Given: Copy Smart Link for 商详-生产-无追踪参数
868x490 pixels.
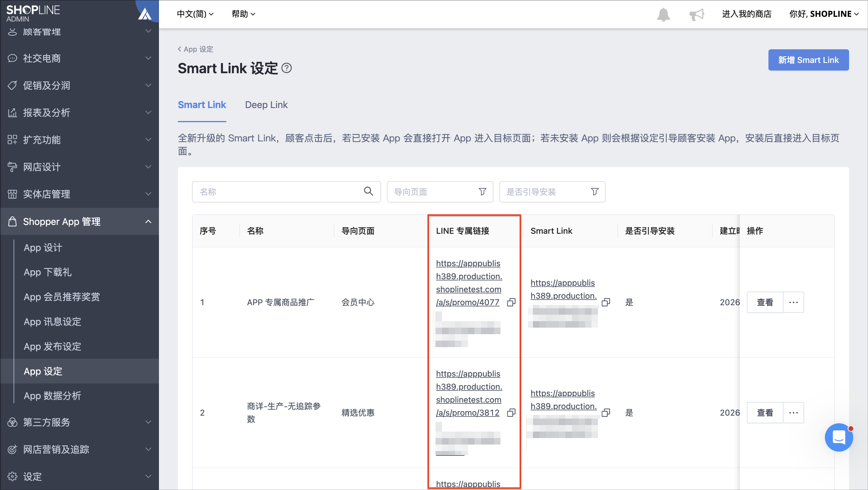Looking at the screenshot, I should point(606,413).
